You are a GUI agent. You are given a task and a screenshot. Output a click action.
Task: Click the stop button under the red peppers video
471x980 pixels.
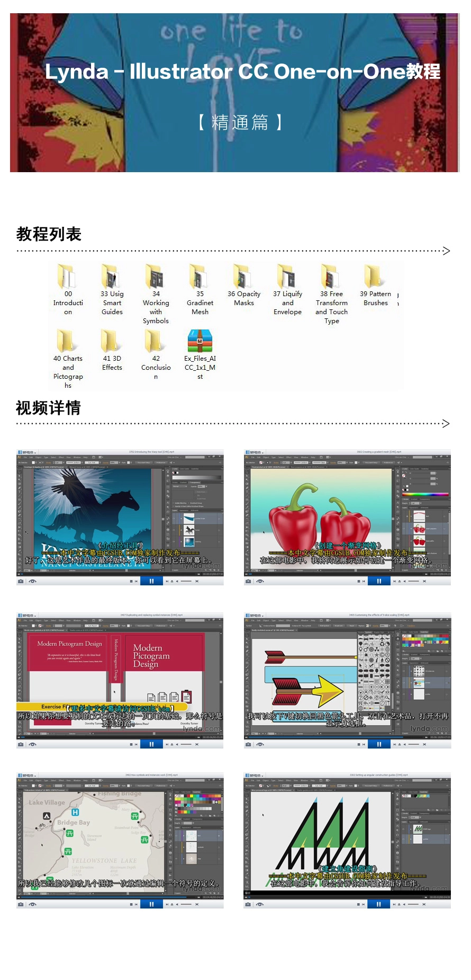[x=359, y=581]
